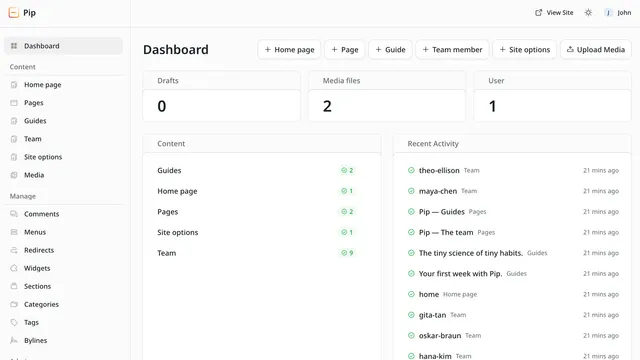Screen dimensions: 640x360
Task: Click the Pip logo icon
Action: [x=13, y=13]
